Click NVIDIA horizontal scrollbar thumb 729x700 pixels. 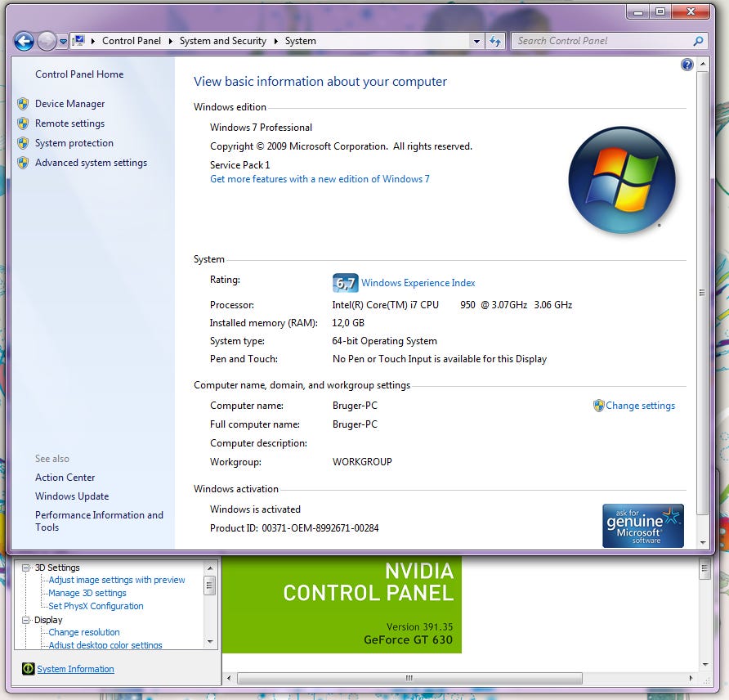point(409,678)
